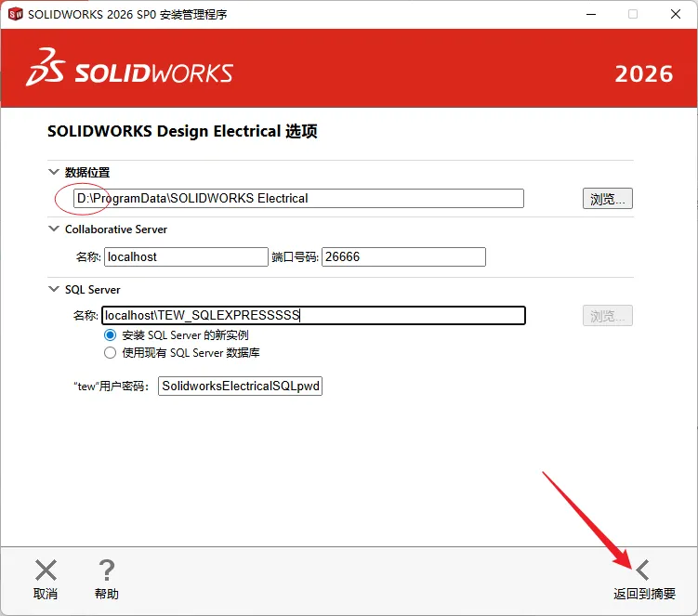Viewport: 698px width, 616px height.
Task: Collapse the Collaborative Server section
Action: 53,229
